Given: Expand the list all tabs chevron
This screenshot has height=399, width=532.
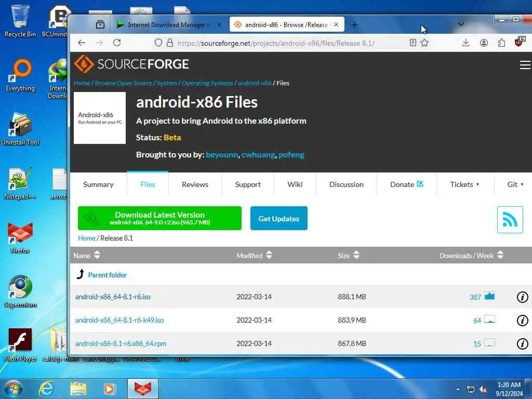Looking at the screenshot, I should pyautogui.click(x=461, y=24).
